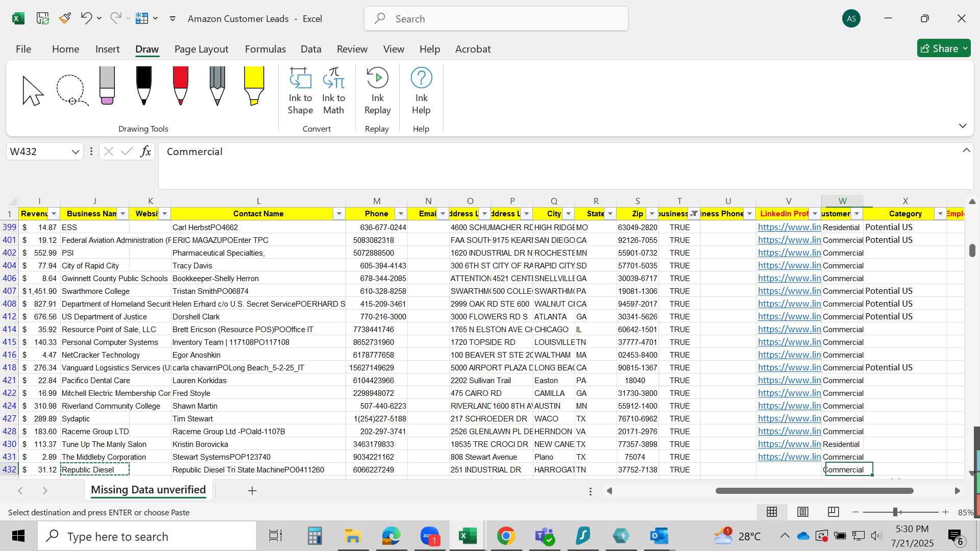Viewport: 980px width, 551px height.
Task: Click the Select All corner triangle
Action: [11, 201]
